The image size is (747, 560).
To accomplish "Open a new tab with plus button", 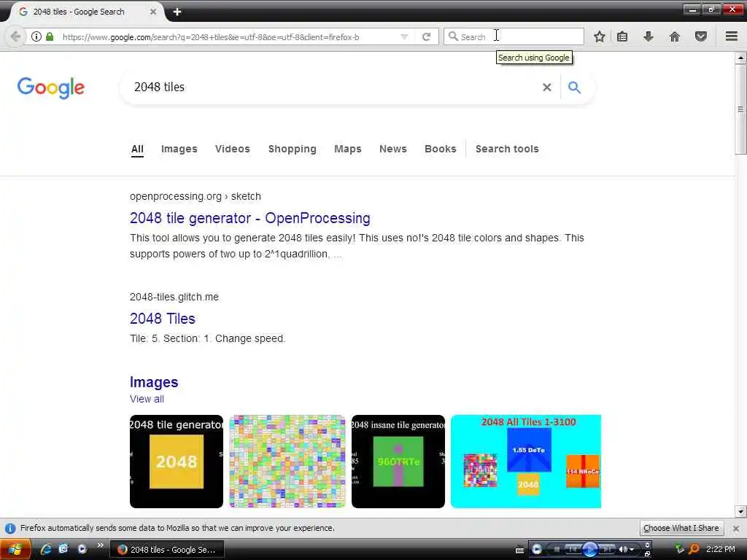I will point(177,12).
